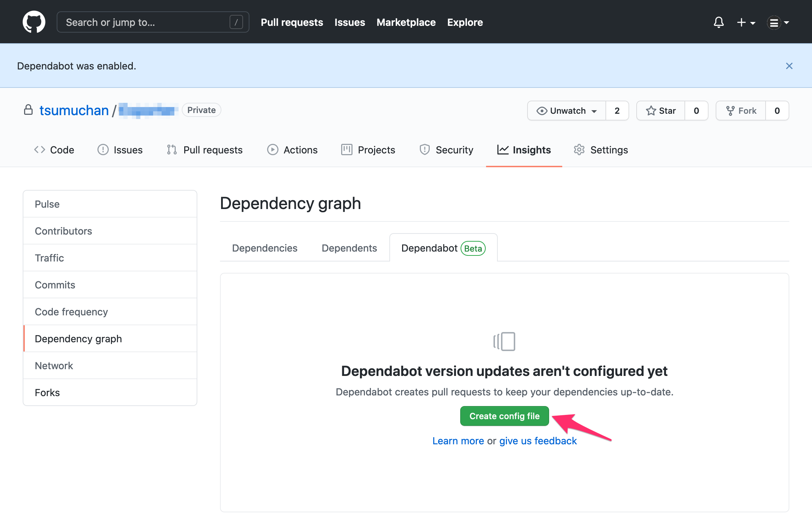
Task: Open Forks in the sidebar
Action: click(x=110, y=393)
